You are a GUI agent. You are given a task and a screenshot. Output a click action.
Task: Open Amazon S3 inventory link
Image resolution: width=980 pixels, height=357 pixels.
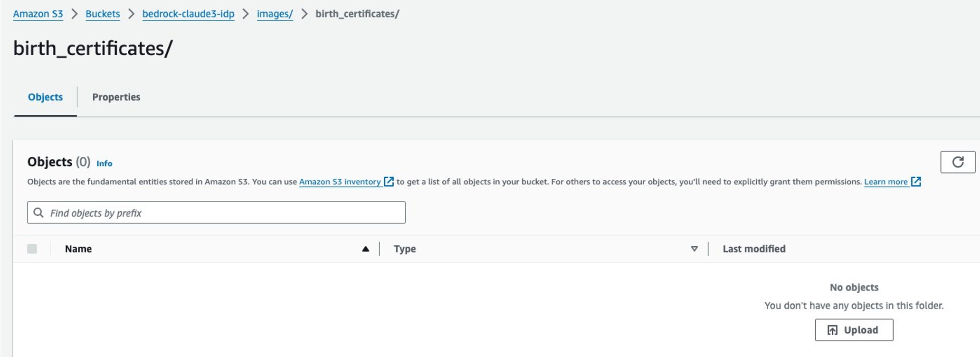(340, 182)
